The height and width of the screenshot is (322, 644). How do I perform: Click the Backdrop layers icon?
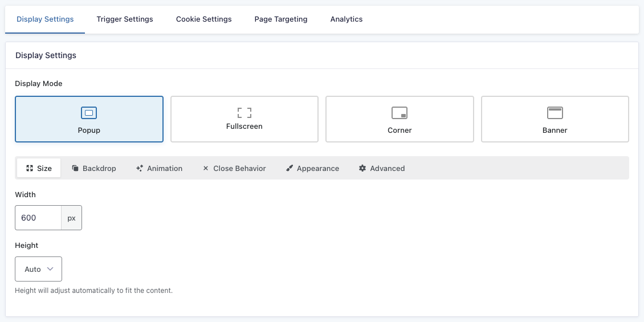point(75,168)
